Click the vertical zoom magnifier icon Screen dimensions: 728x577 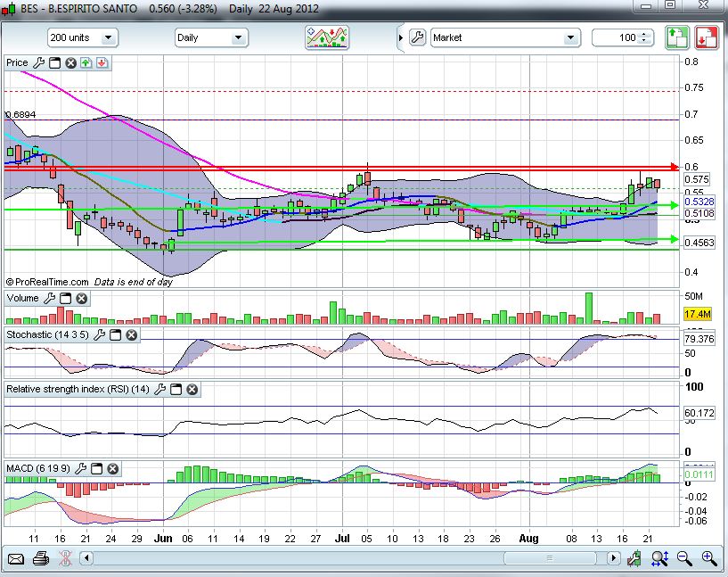point(659,558)
